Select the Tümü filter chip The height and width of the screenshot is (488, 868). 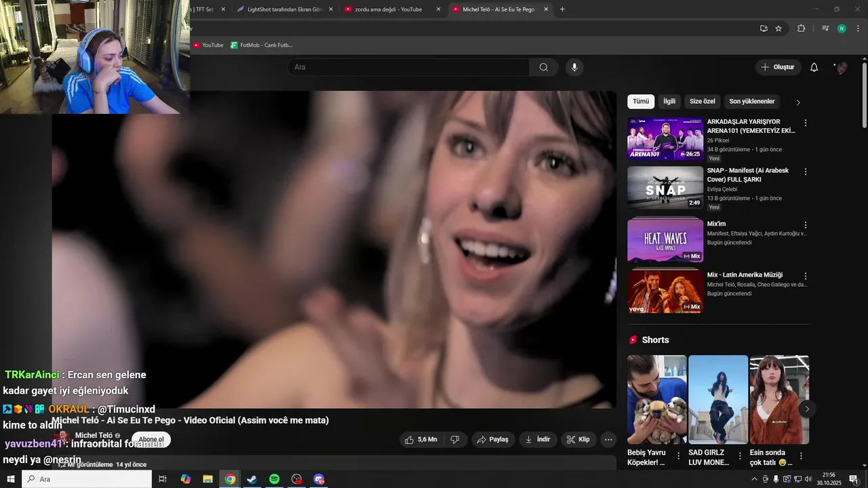(641, 102)
